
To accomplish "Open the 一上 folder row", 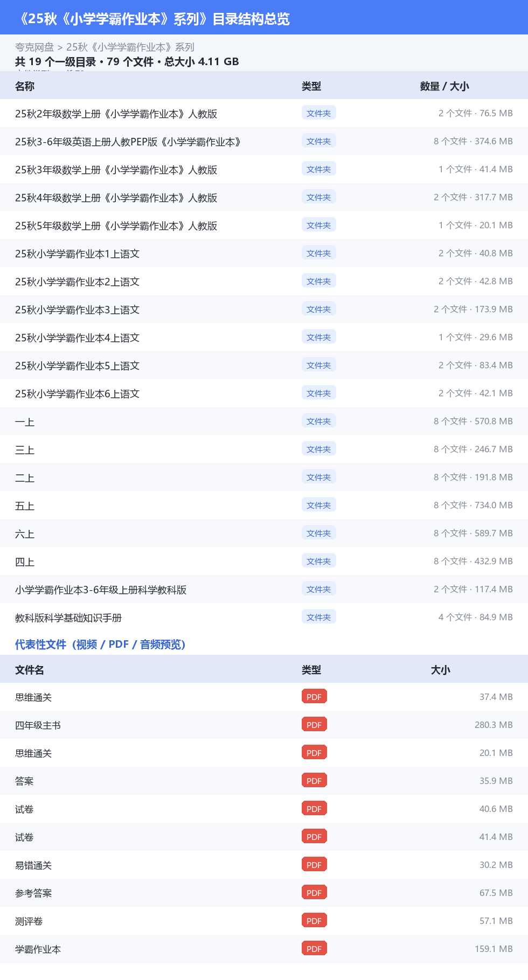I will tap(264, 422).
